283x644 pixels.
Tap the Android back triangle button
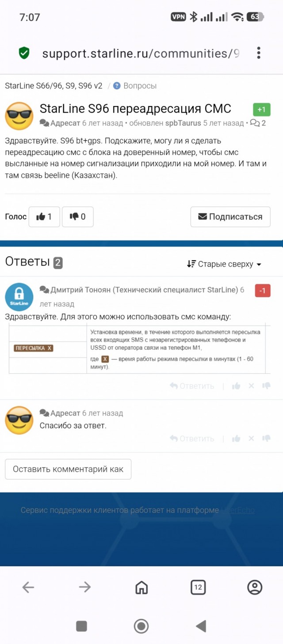pyautogui.click(x=201, y=625)
